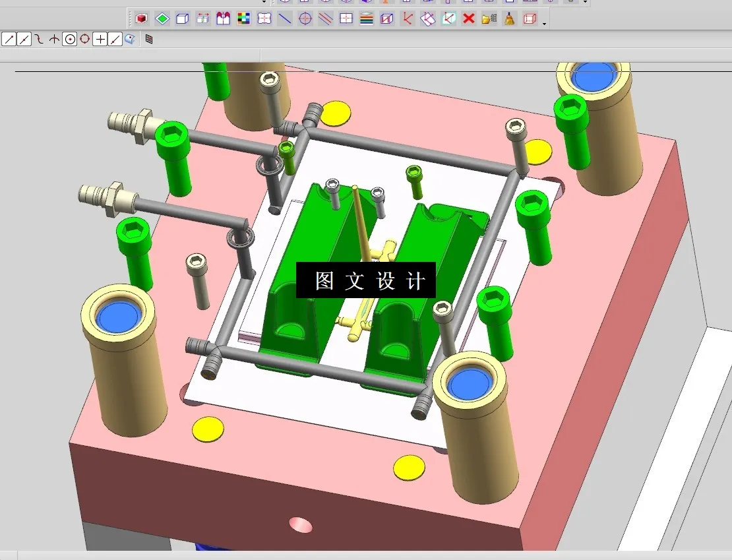Toggle the parallel lines tool icon
The height and width of the screenshot is (560, 732).
pyautogui.click(x=325, y=19)
